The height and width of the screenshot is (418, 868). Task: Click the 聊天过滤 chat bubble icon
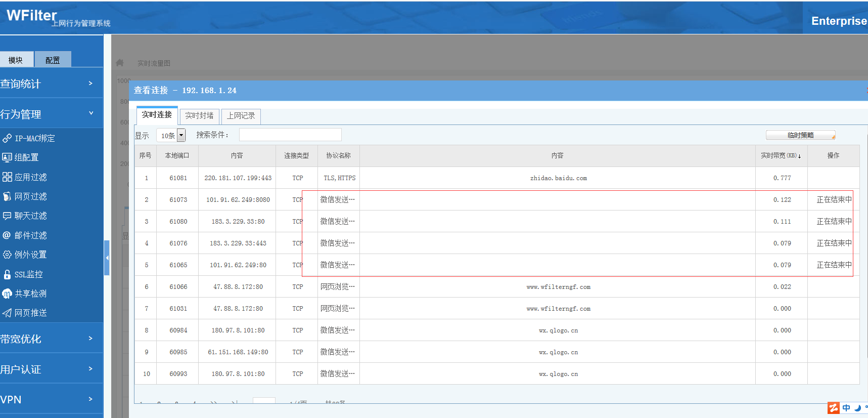[7, 216]
